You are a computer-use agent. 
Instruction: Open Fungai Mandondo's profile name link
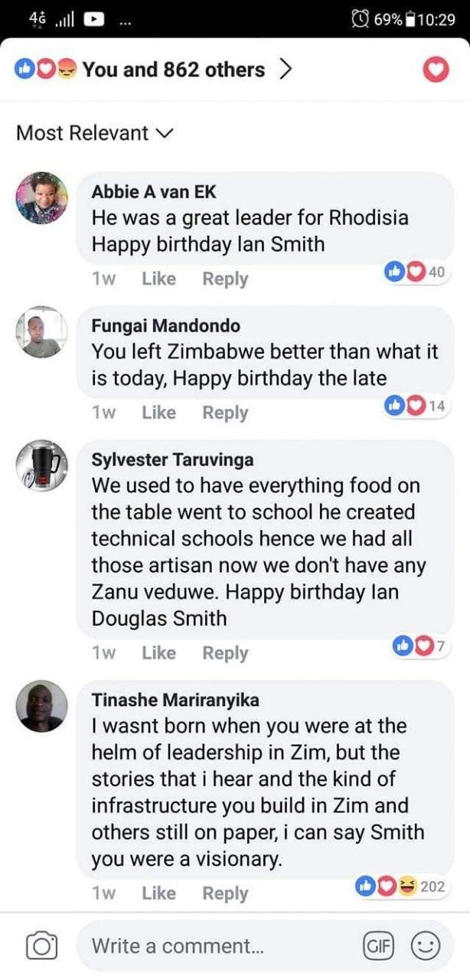[x=165, y=325]
